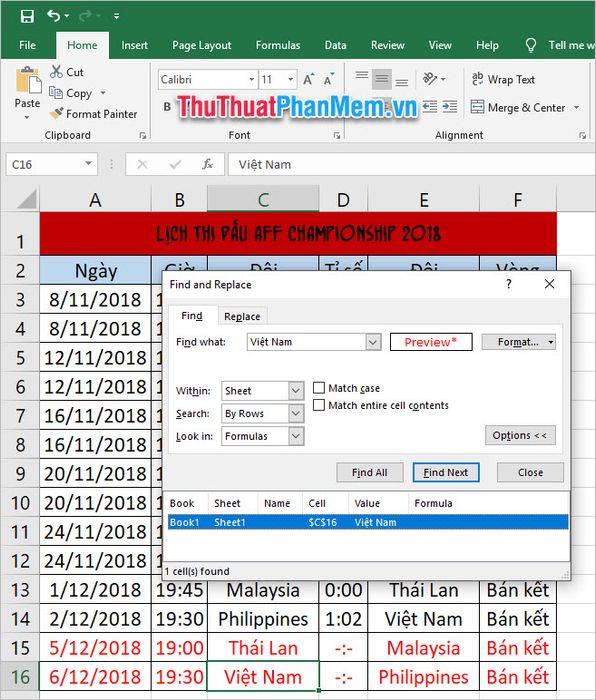Toggle Wrap Text
This screenshot has height=700, width=596.
coord(503,79)
